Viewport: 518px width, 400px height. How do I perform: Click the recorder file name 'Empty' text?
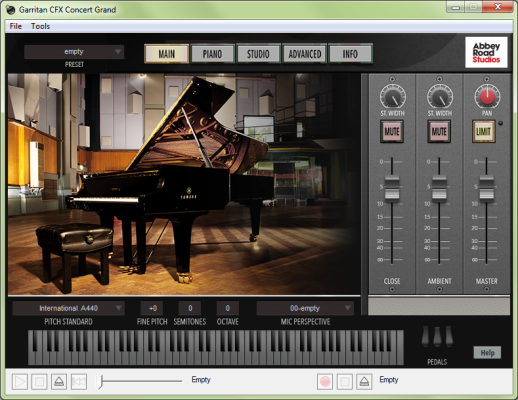click(389, 380)
